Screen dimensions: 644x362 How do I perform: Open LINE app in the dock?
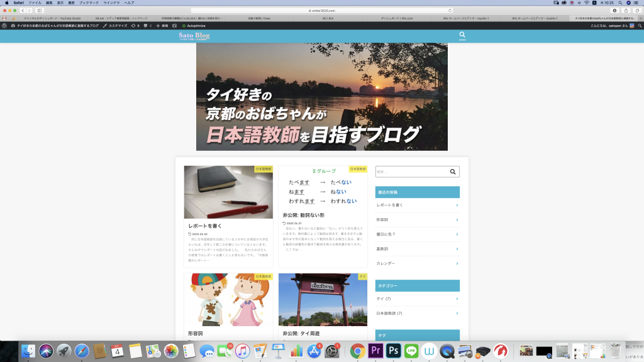pos(412,351)
